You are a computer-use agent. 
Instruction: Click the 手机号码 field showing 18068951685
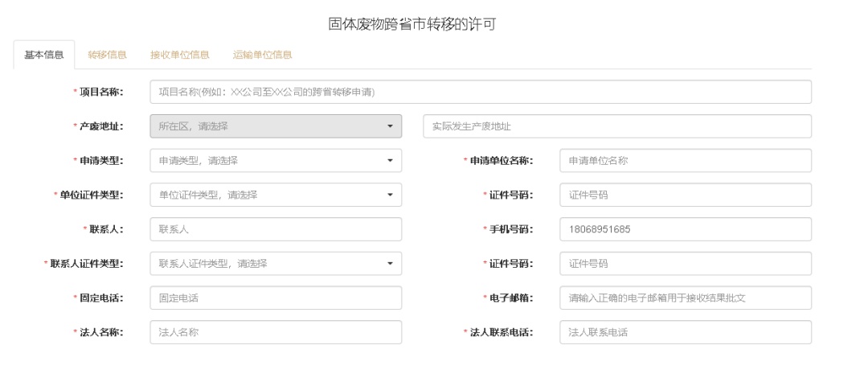pyautogui.click(x=686, y=229)
